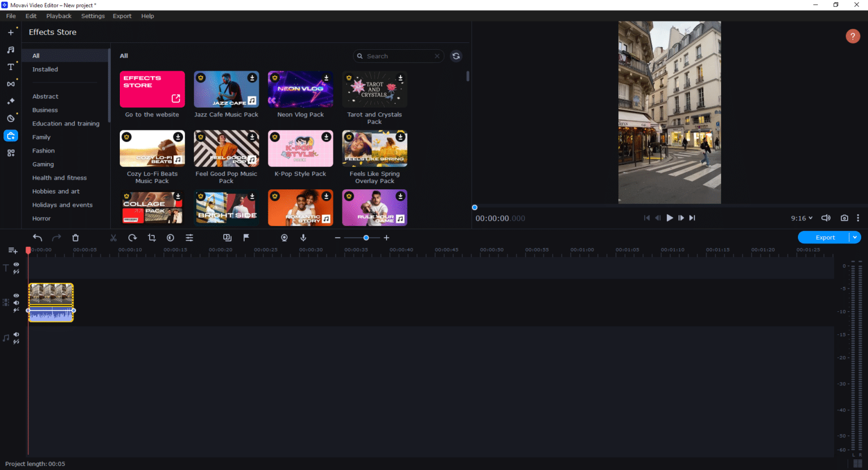Open the Audio panel in the sidebar
Viewport: 868px width, 470px height.
click(10, 50)
